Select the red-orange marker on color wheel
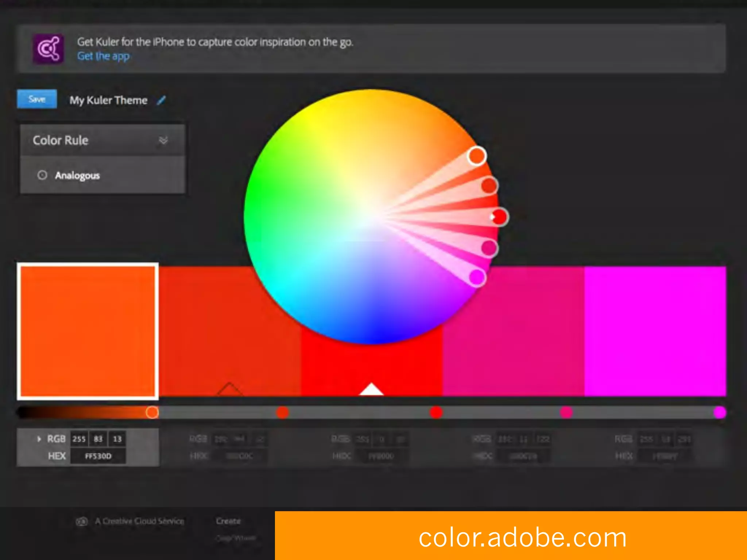 point(489,186)
